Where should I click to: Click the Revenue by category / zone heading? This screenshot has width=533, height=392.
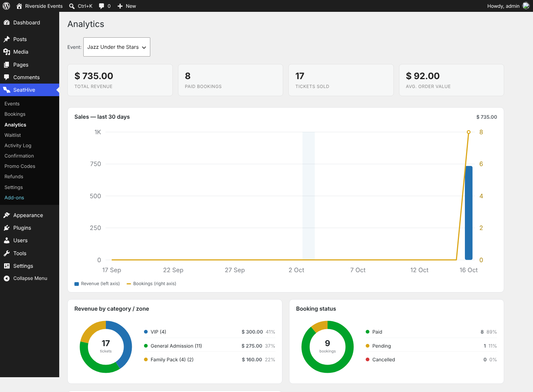click(112, 309)
